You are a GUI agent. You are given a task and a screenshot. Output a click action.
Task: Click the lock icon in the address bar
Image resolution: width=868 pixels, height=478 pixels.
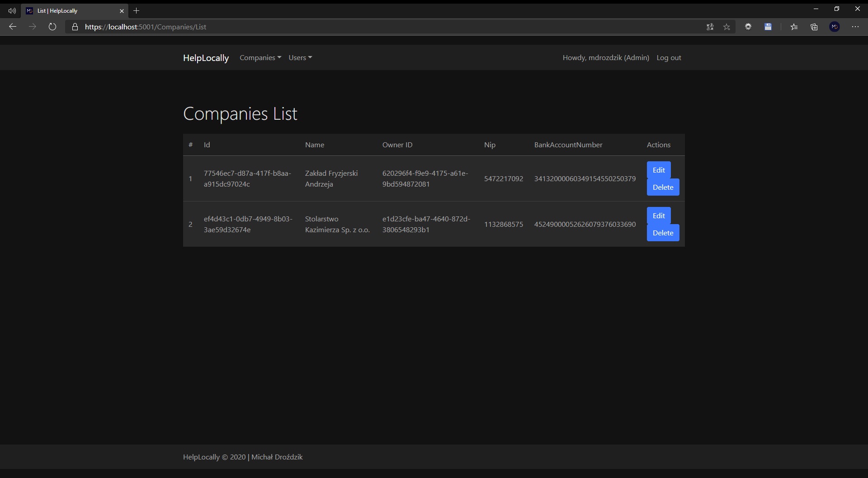pyautogui.click(x=75, y=27)
